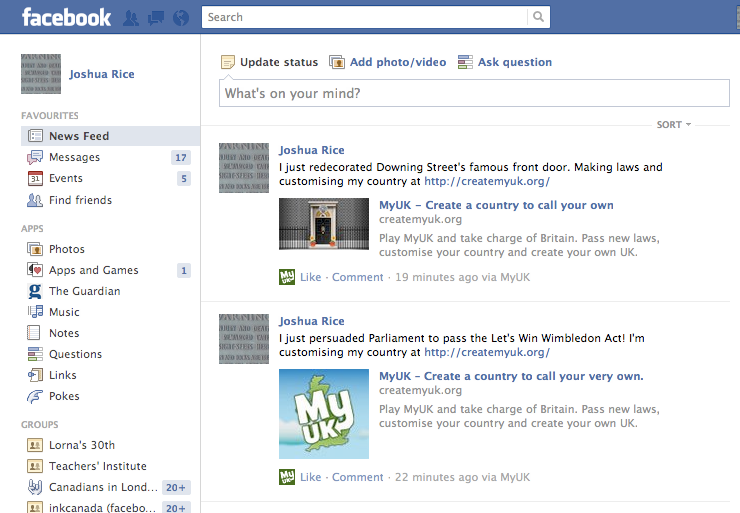The image size is (740, 513).
Task: Click avatar on Downing Street post
Action: point(244,168)
